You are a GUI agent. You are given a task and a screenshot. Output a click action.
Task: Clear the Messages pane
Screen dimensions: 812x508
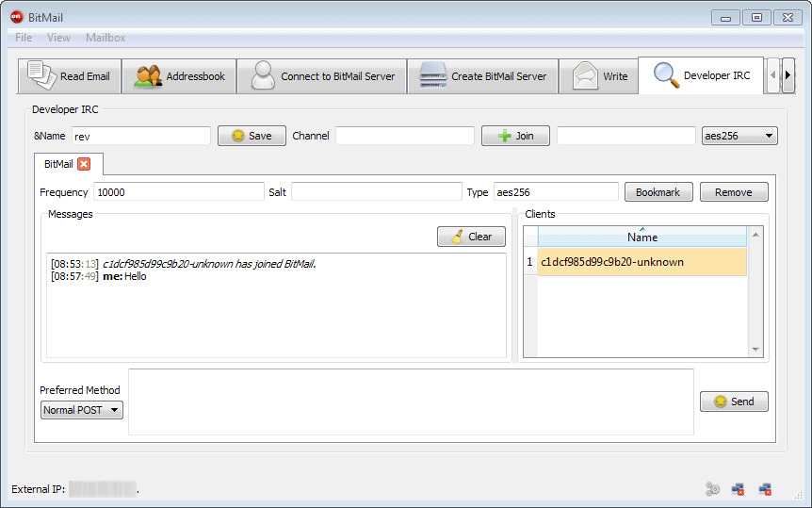coord(471,237)
